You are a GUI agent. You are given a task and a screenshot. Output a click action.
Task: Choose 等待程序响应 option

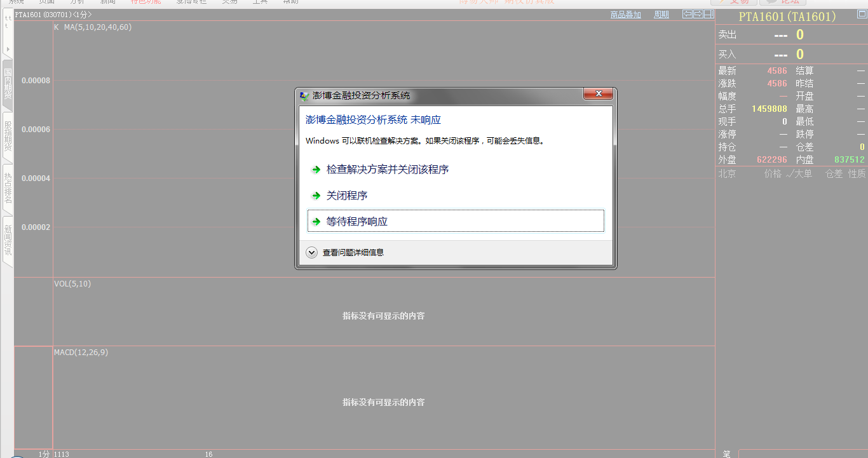(x=356, y=222)
